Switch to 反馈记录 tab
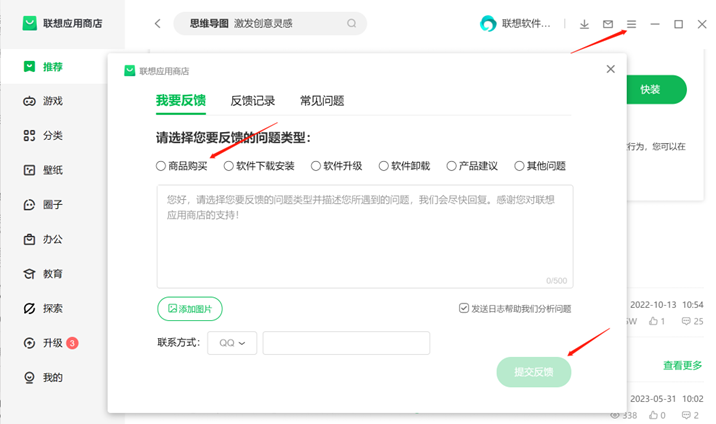Viewport: 716px width, 424px height. 252,100
